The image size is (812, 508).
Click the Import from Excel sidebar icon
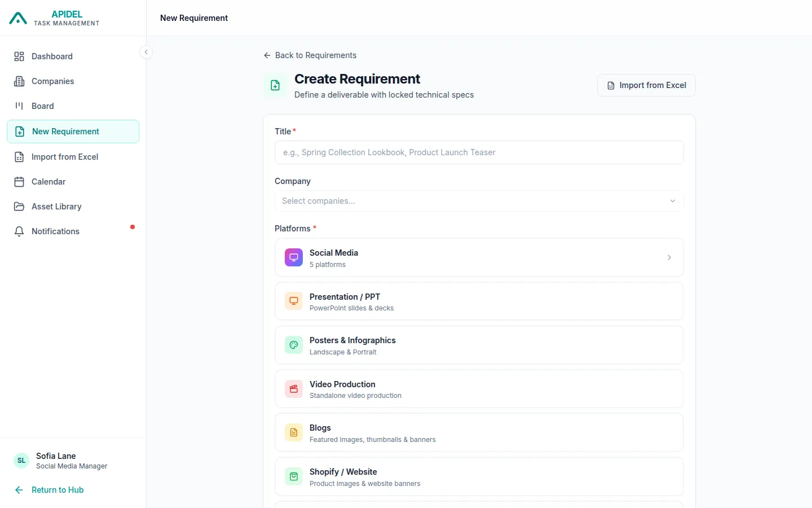pos(19,157)
